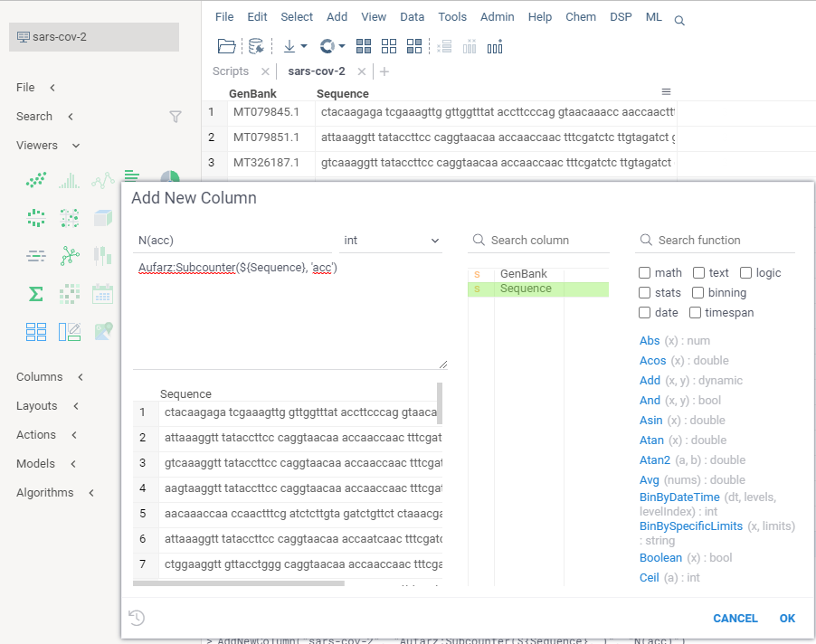Open a file with the folder icon
816x644 pixels.
coord(226,46)
